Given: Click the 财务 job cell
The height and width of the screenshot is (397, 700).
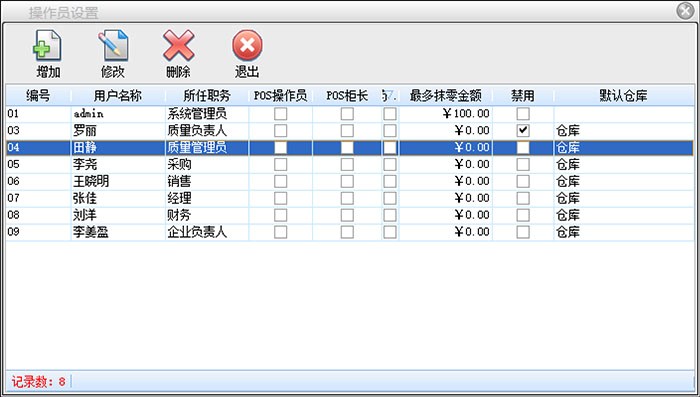Looking at the screenshot, I should (207, 215).
